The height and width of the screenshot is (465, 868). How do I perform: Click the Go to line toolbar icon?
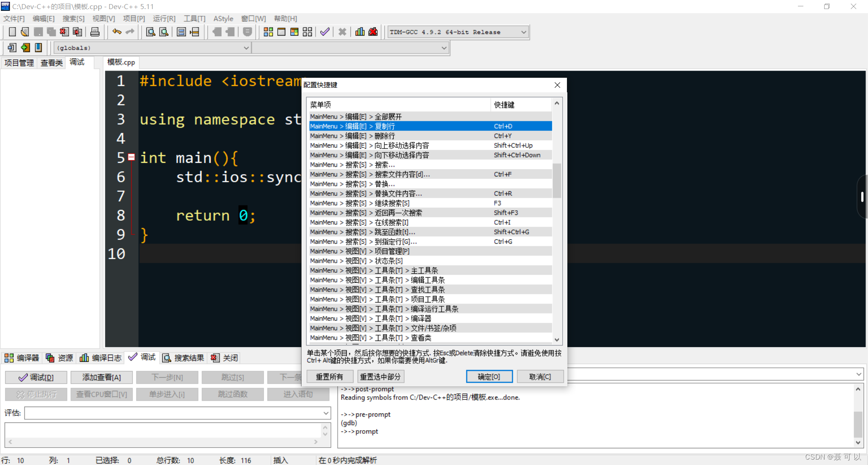click(194, 32)
